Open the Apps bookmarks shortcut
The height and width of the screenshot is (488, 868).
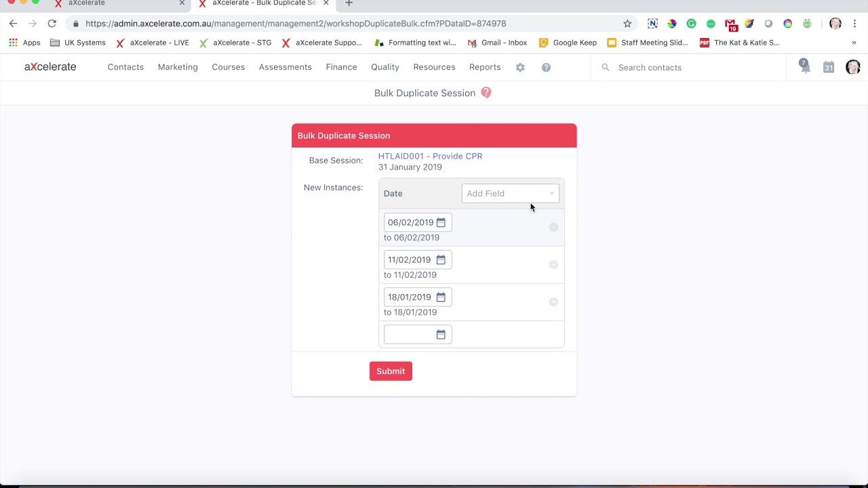(24, 43)
